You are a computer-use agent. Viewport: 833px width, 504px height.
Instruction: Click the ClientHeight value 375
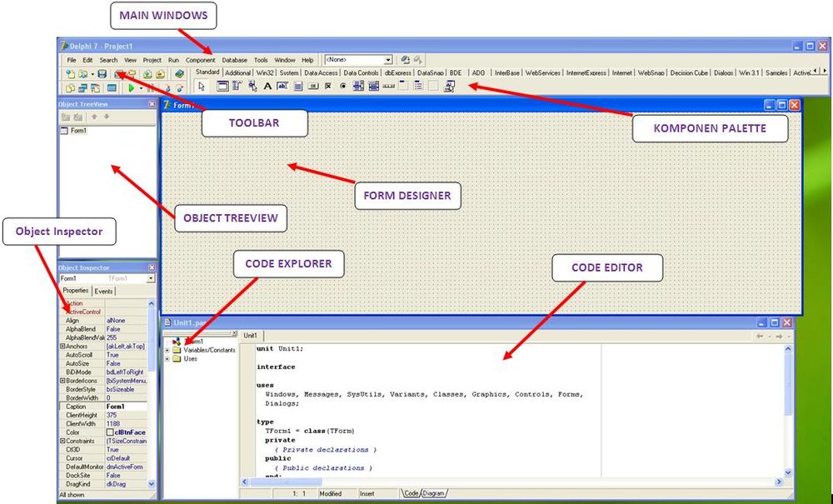112,415
